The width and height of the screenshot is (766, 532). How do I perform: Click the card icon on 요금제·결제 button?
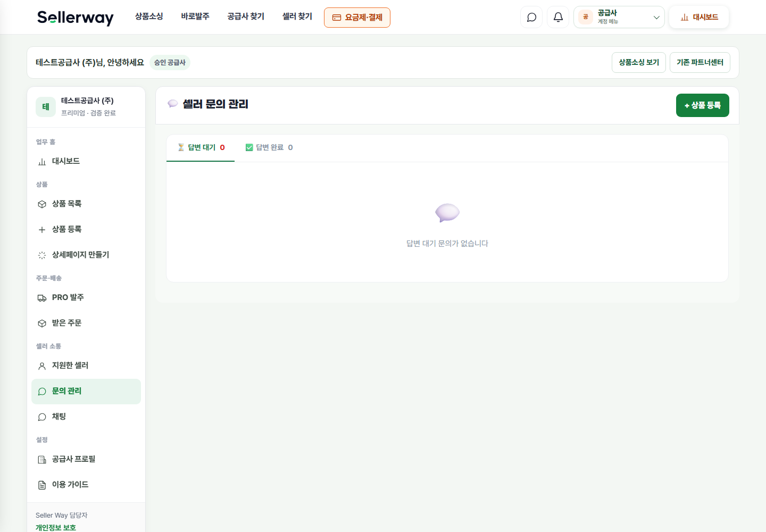(337, 18)
